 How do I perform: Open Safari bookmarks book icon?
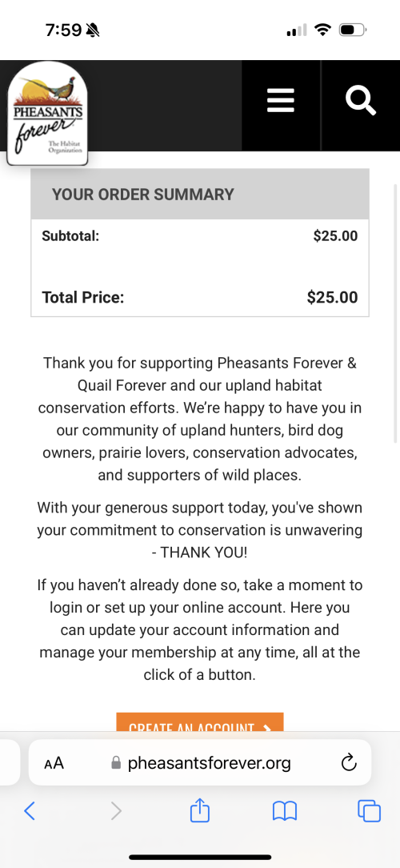pyautogui.click(x=285, y=811)
